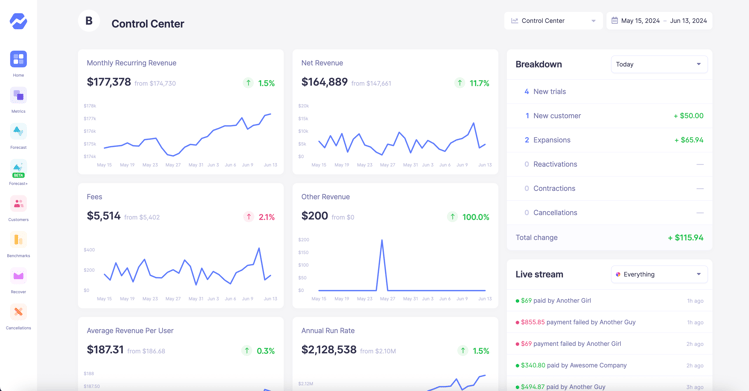Open the Control Center dashboard dropdown
Screen dimensions: 749x391
point(553,21)
